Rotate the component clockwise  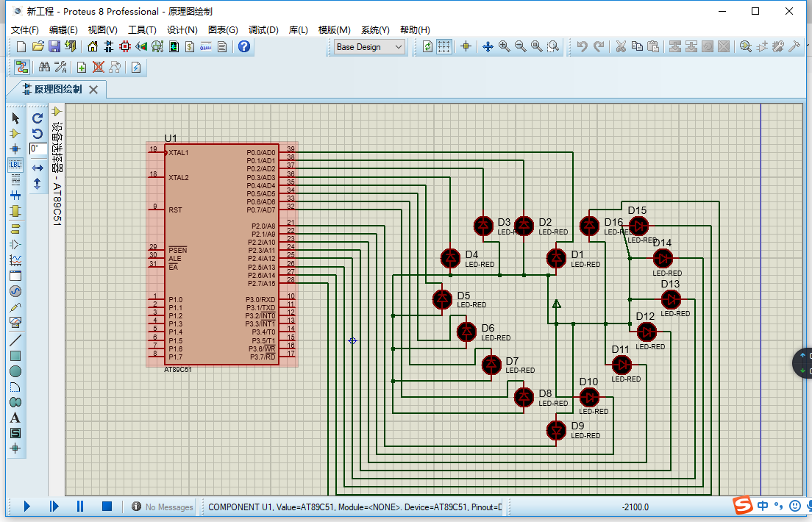(38, 118)
